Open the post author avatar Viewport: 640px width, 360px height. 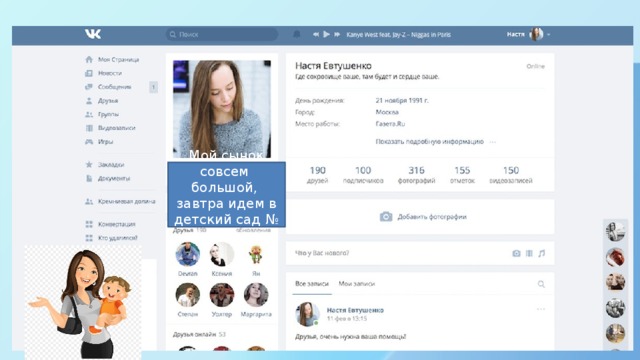(307, 314)
